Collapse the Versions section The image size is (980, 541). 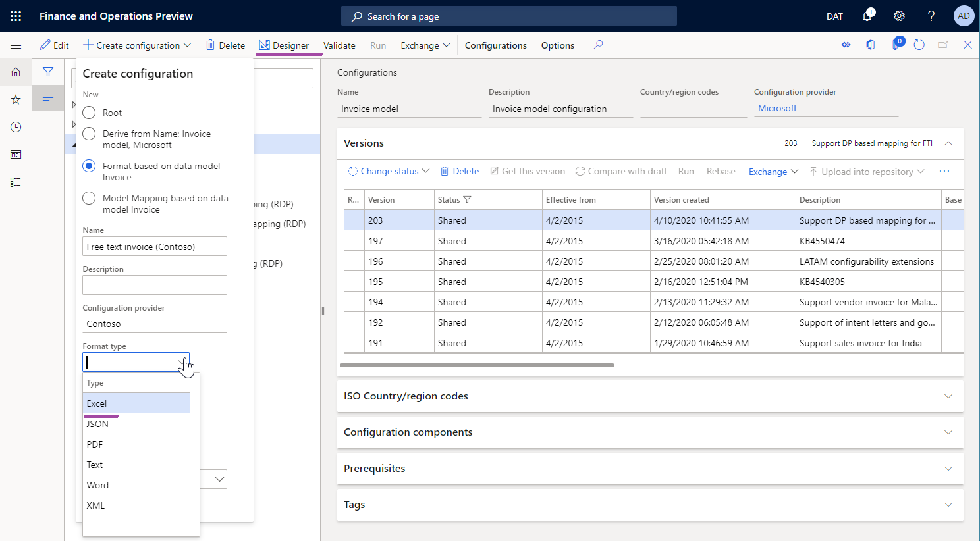pyautogui.click(x=948, y=143)
